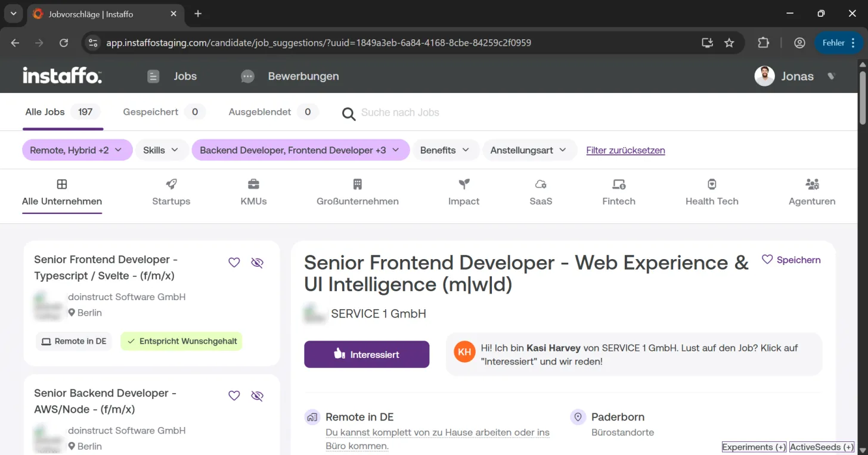Hide the Senior Frontend Typescript job card
Image resolution: width=868 pixels, height=455 pixels.
coord(257,263)
